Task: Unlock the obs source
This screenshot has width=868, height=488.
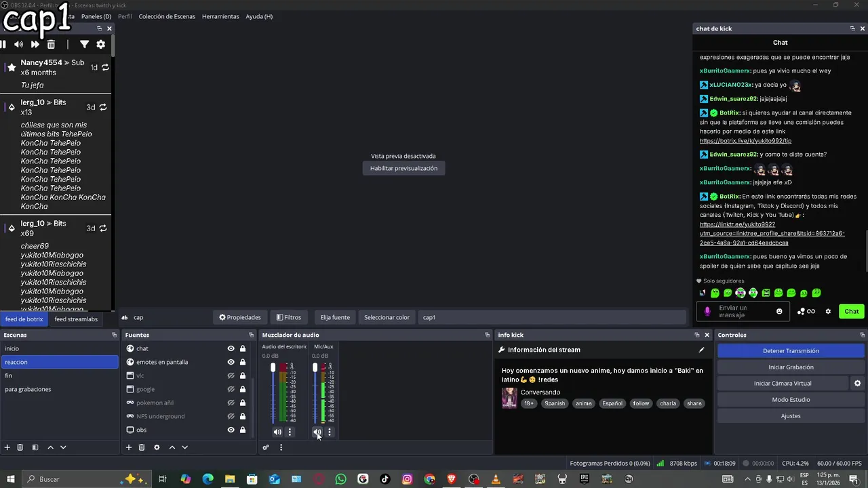Action: (243, 430)
